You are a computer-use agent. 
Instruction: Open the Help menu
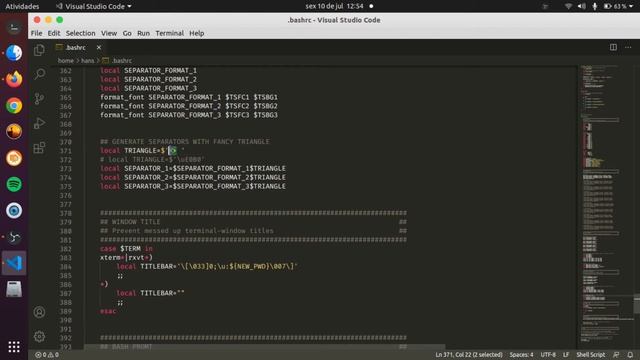[196, 33]
